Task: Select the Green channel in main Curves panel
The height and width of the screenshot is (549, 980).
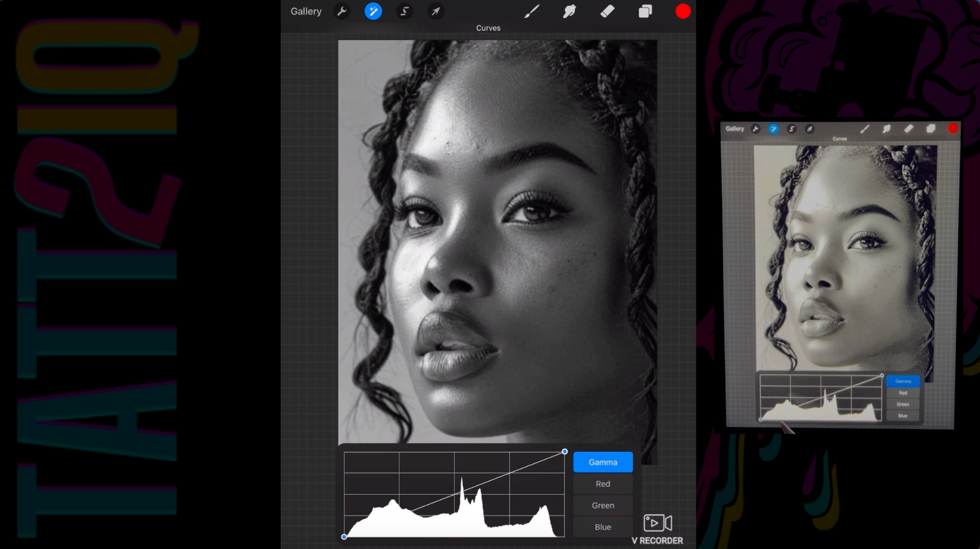Action: coord(603,505)
